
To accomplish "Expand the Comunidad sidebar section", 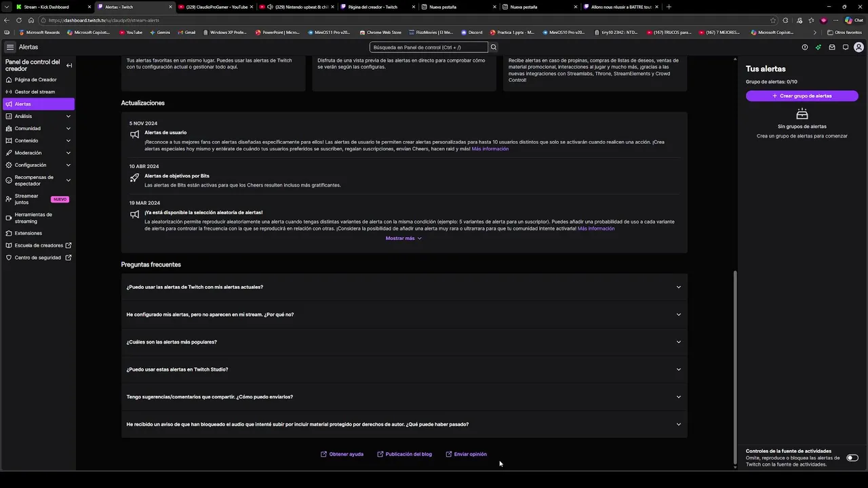I will point(39,128).
